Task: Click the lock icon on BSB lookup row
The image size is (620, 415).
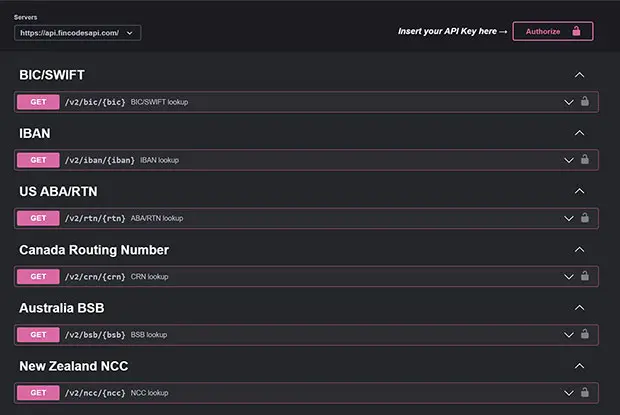Action: click(x=585, y=334)
